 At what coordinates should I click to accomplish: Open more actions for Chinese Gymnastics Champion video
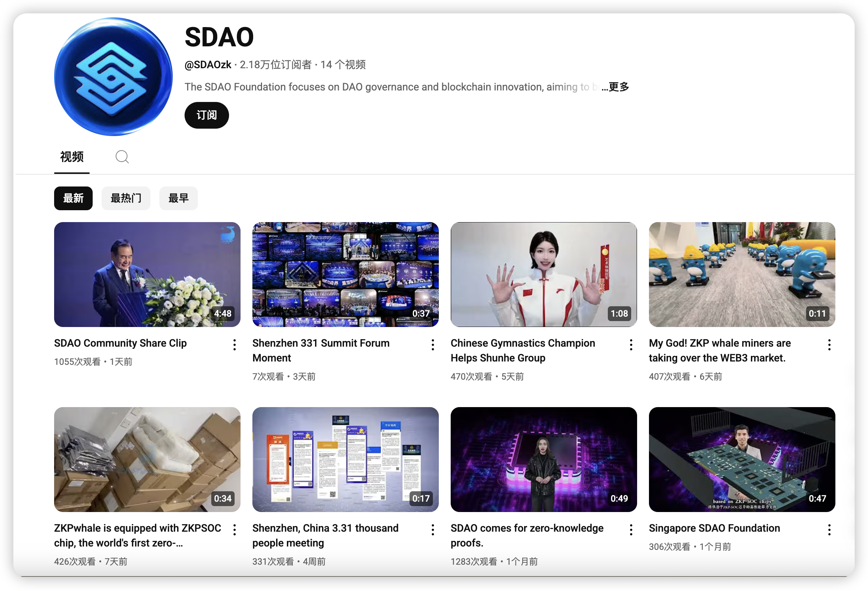tap(631, 344)
